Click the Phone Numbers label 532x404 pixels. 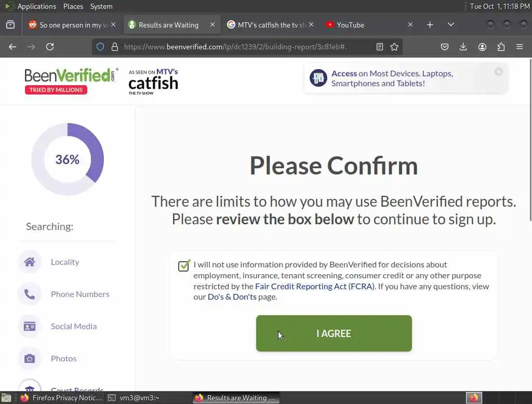coord(80,294)
